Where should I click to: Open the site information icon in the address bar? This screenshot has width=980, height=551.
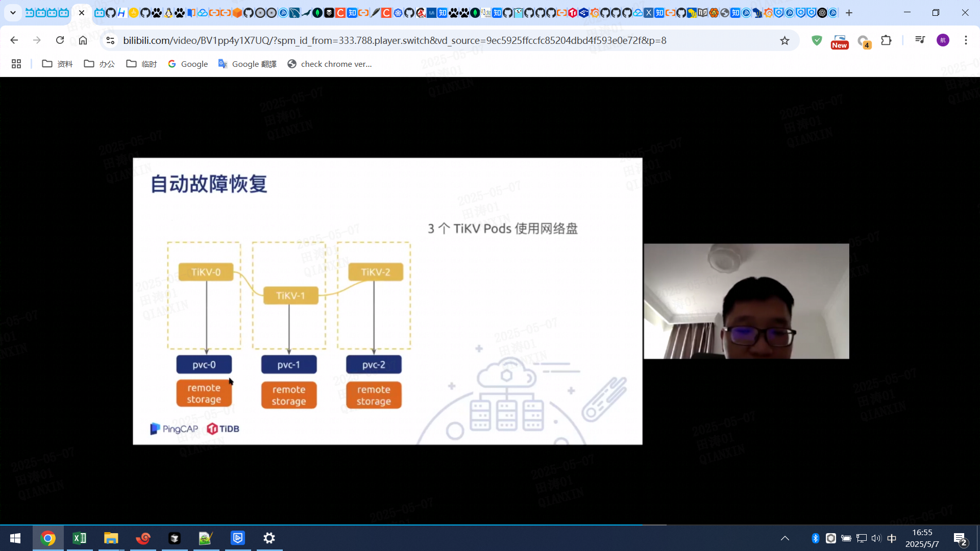click(110, 40)
